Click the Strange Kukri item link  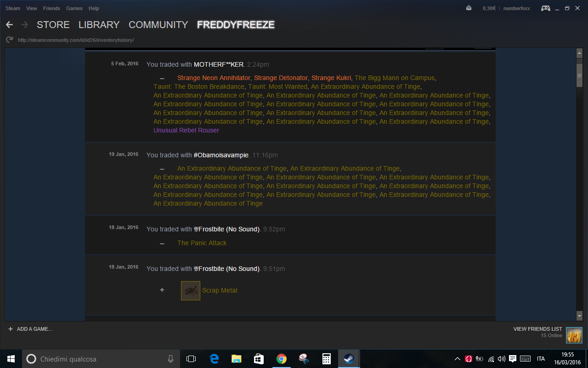331,78
